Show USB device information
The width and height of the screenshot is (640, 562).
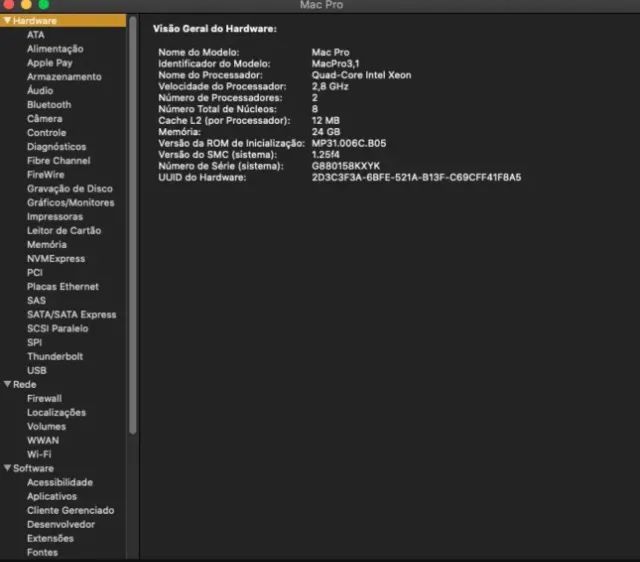pyautogui.click(x=37, y=371)
